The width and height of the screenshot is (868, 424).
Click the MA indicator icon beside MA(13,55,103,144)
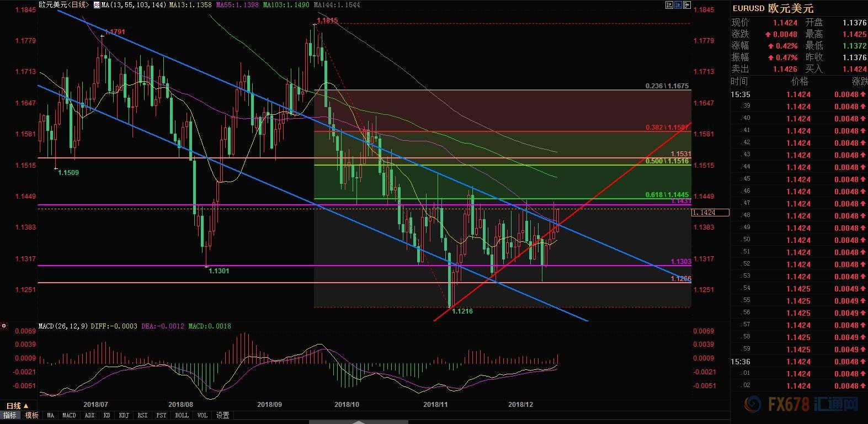click(97, 5)
